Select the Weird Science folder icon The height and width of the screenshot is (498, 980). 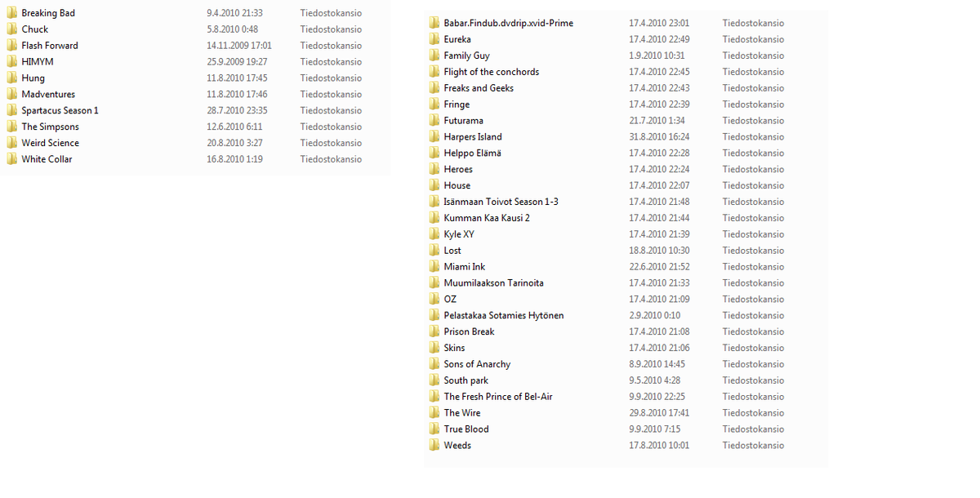pyautogui.click(x=12, y=143)
